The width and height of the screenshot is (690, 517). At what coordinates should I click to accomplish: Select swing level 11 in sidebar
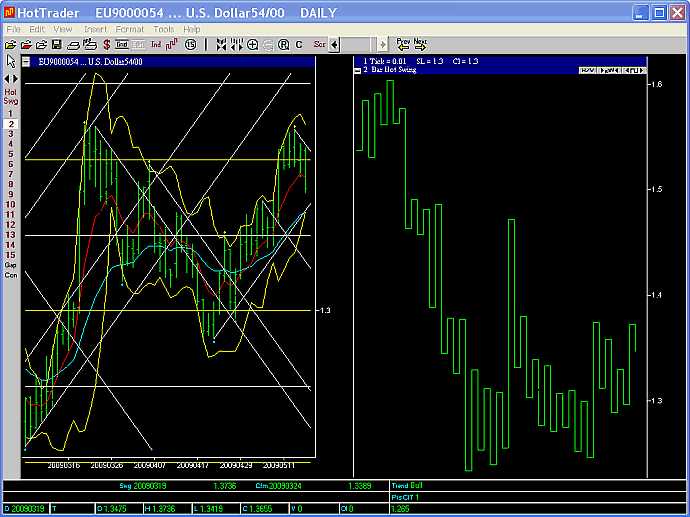(11, 215)
